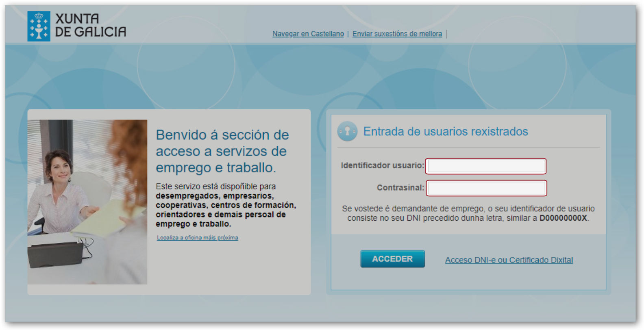Click the ACCEDER button
The image size is (644, 330).
tap(392, 259)
